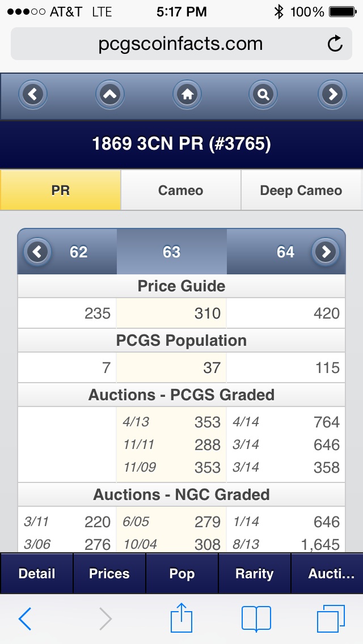Open the Prices section

point(109,573)
